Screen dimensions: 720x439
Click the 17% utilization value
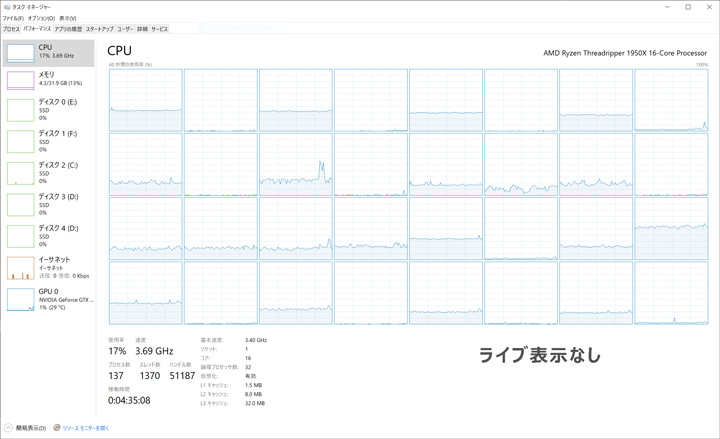coord(117,351)
